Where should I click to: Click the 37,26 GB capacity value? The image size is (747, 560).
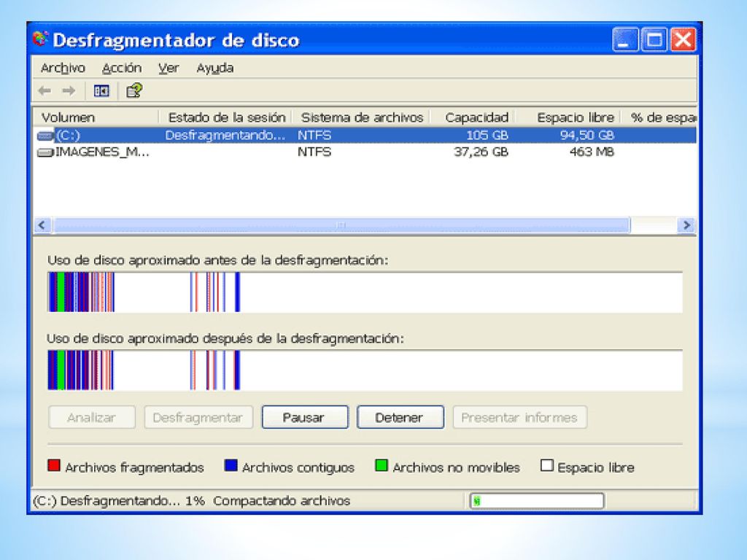pyautogui.click(x=481, y=152)
